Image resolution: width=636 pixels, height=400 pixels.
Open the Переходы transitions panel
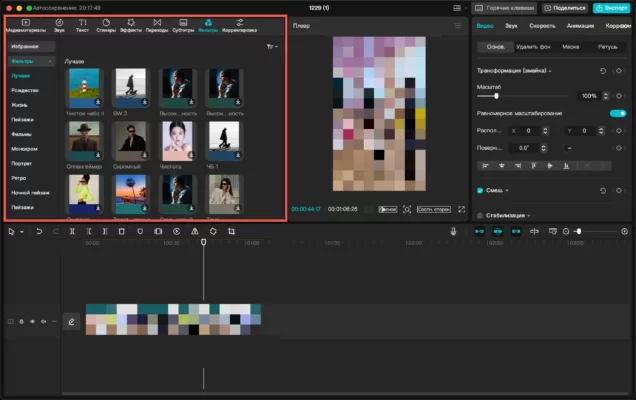point(157,26)
